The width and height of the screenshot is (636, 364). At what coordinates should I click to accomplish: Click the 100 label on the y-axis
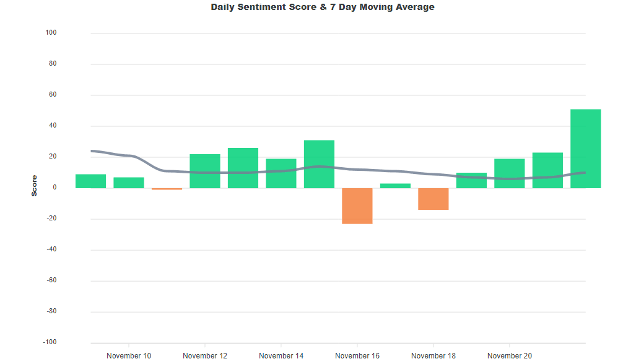coord(51,33)
